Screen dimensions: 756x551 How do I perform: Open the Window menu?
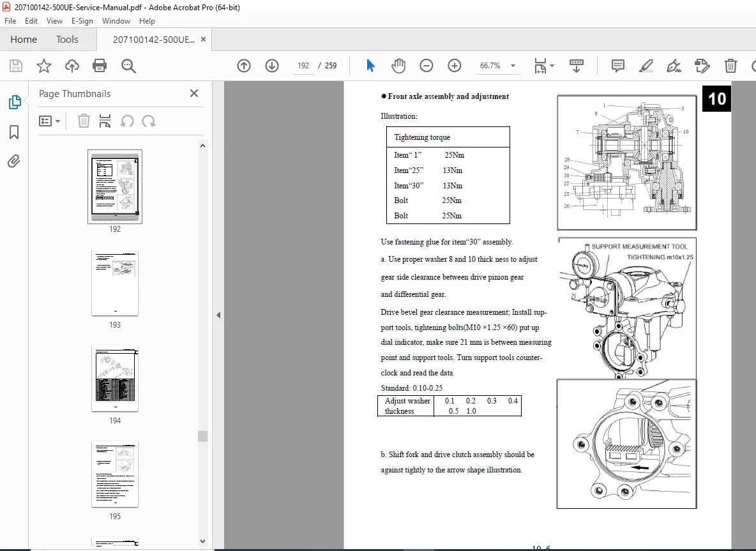116,21
